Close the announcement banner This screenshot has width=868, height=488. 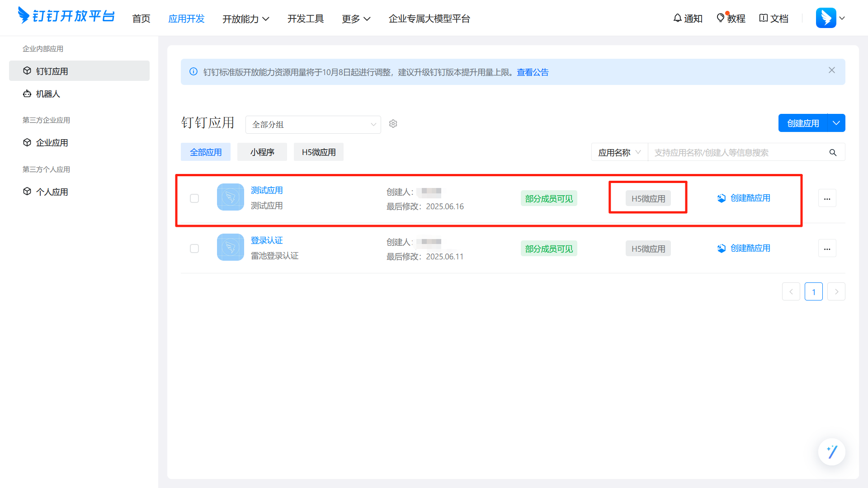click(x=832, y=70)
